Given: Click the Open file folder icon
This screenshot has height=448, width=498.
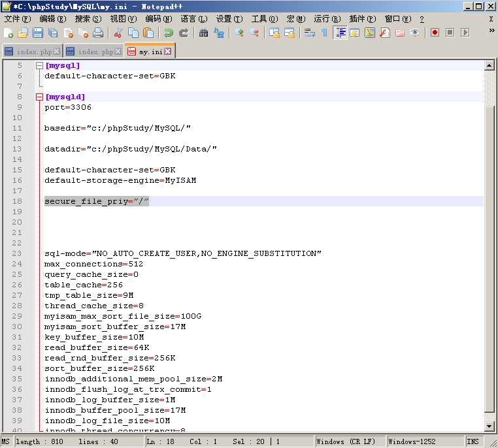Looking at the screenshot, I should [23, 33].
